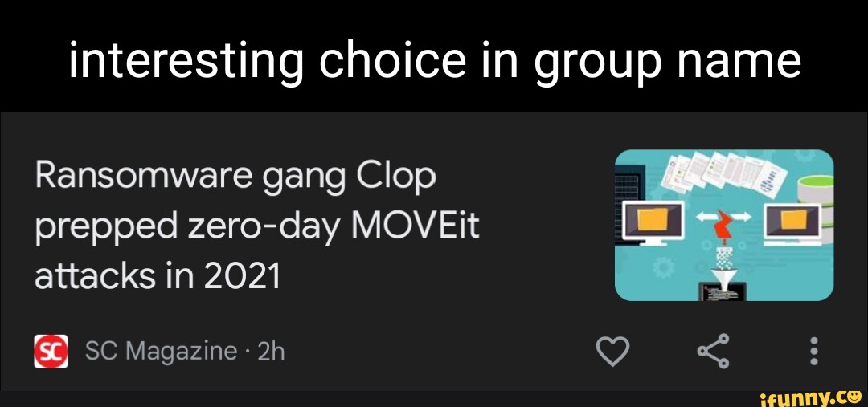
Task: Share the Clop ransomware article
Action: tap(713, 351)
